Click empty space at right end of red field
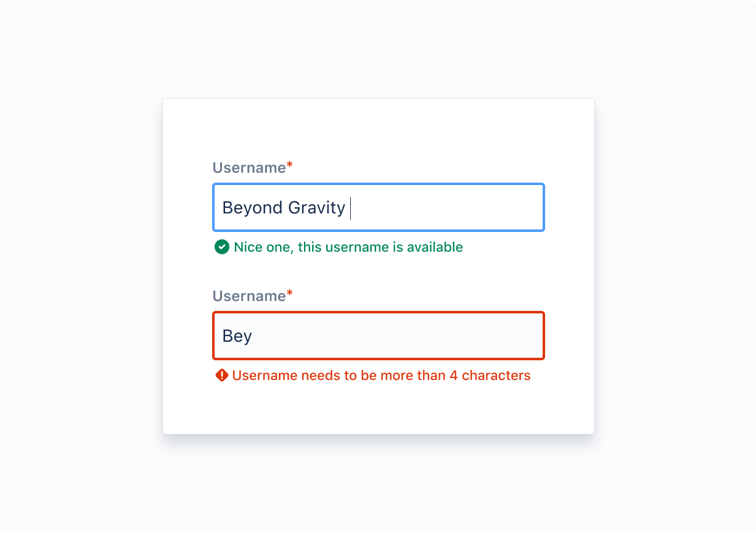Viewport: 756px width, 533px height. (x=518, y=336)
